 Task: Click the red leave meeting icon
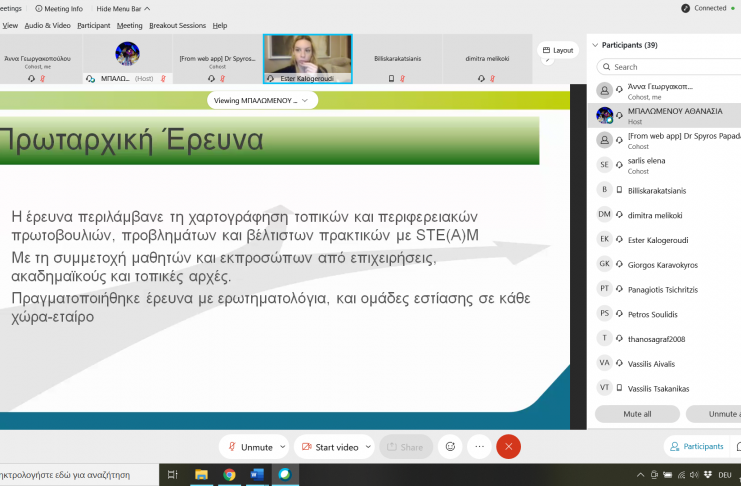[x=509, y=447]
